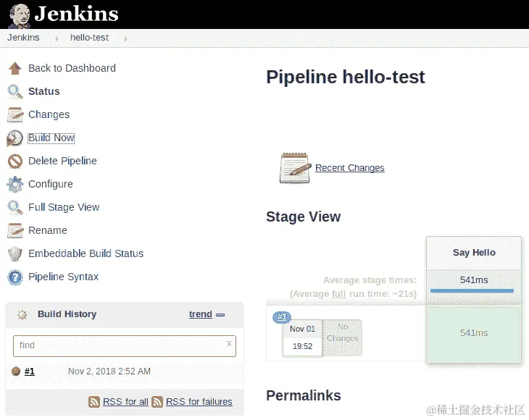Click the Delete Pipeline prohibition icon
This screenshot has height=420, width=529.
click(x=14, y=161)
